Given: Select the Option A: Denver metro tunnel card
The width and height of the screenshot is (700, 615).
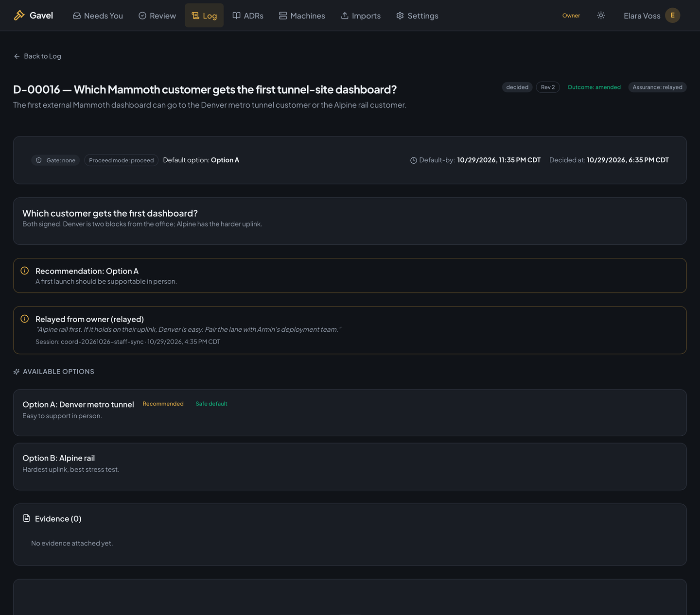Looking at the screenshot, I should pos(350,413).
